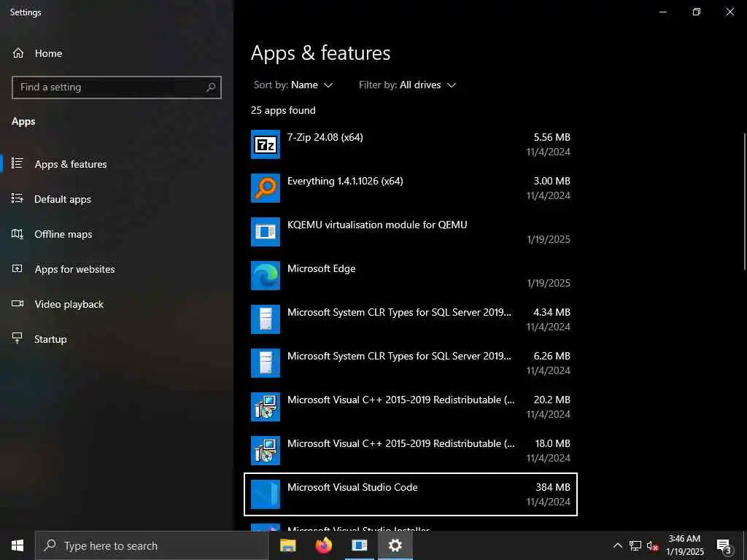This screenshot has height=560, width=747.
Task: Click the 5.56 MB size value
Action: (x=551, y=137)
